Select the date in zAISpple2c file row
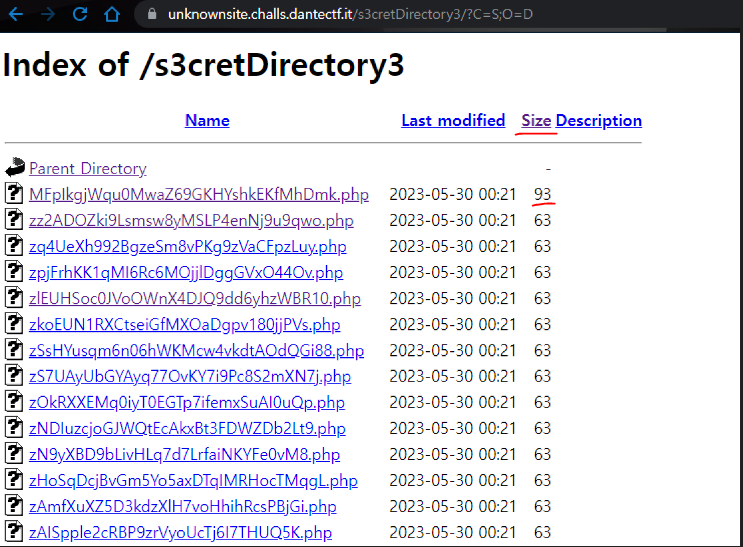The image size is (743, 547). coord(453,533)
